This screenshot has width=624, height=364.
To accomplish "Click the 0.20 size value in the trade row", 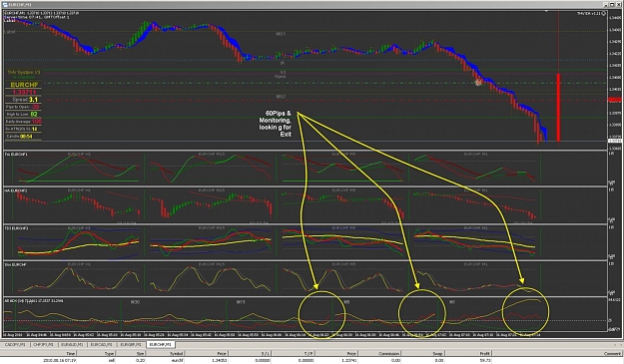I will coord(141,360).
